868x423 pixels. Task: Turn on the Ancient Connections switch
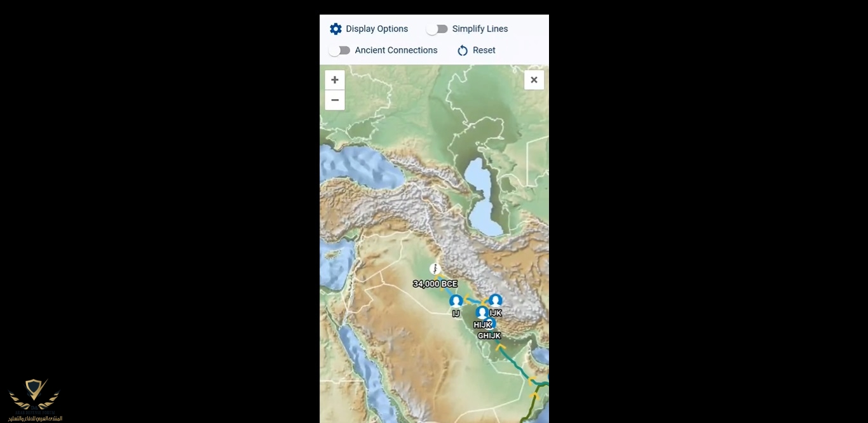click(x=339, y=51)
